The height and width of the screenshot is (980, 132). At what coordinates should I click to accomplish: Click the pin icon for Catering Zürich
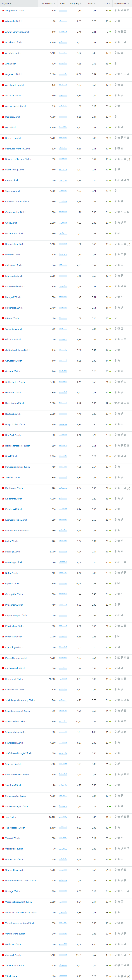[116, 191]
